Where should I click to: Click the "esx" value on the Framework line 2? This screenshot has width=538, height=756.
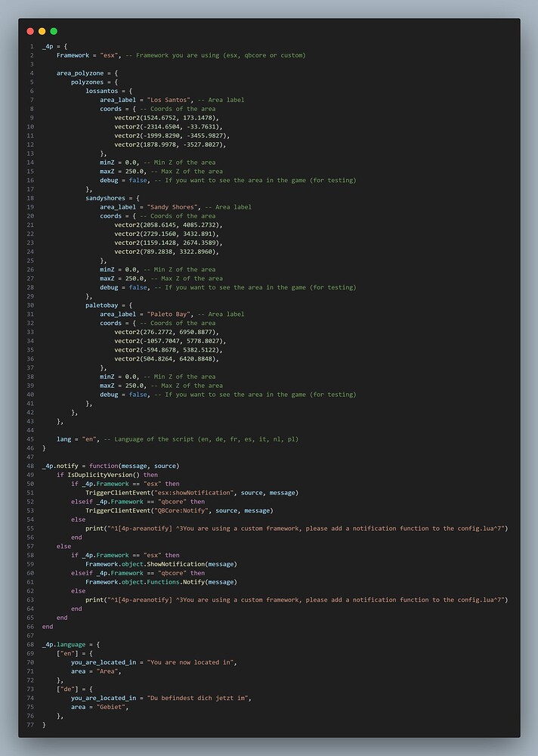[x=109, y=55]
